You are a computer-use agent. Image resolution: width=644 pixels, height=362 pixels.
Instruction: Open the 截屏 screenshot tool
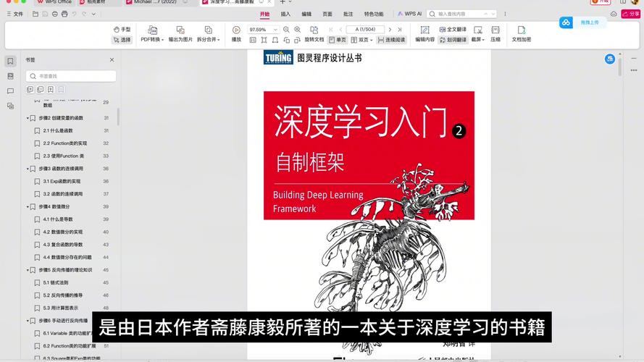pyautogui.click(x=477, y=33)
